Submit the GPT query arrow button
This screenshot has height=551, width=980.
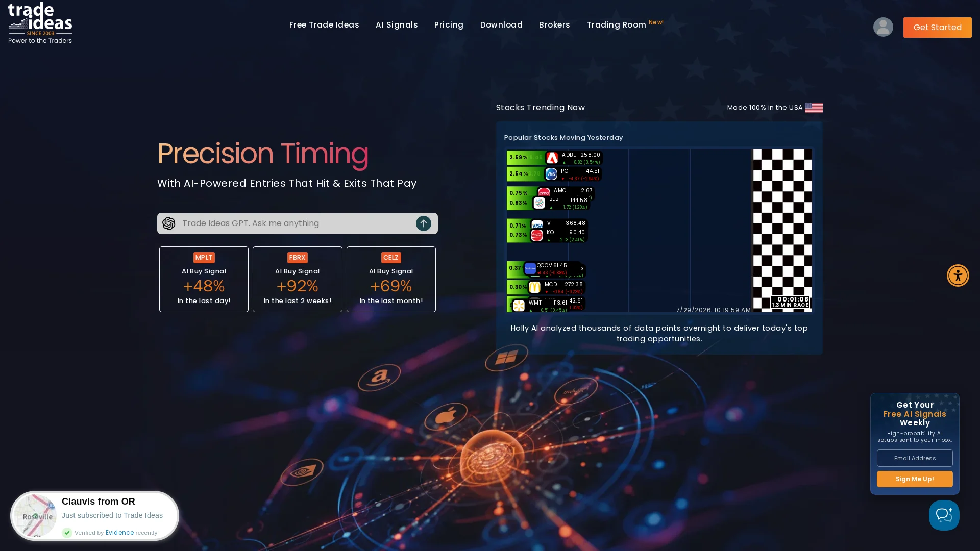click(x=424, y=223)
